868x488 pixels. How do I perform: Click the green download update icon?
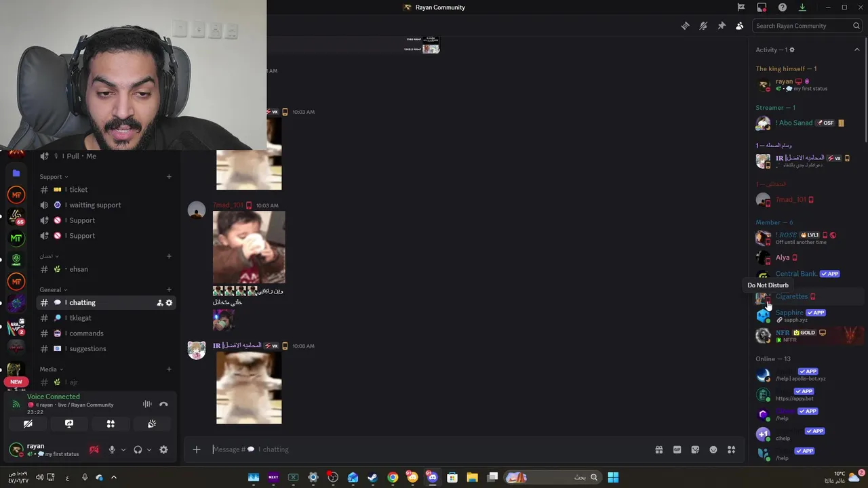click(802, 7)
